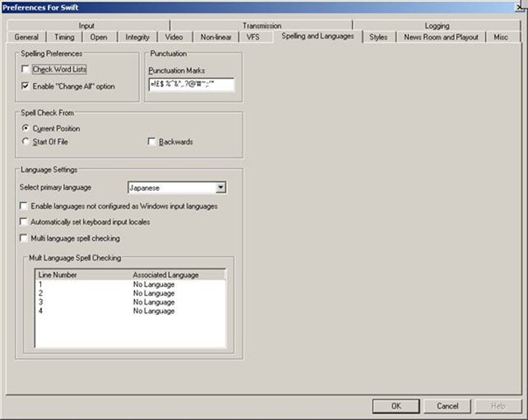
Task: Select line number 1 in language list
Action: (x=40, y=284)
